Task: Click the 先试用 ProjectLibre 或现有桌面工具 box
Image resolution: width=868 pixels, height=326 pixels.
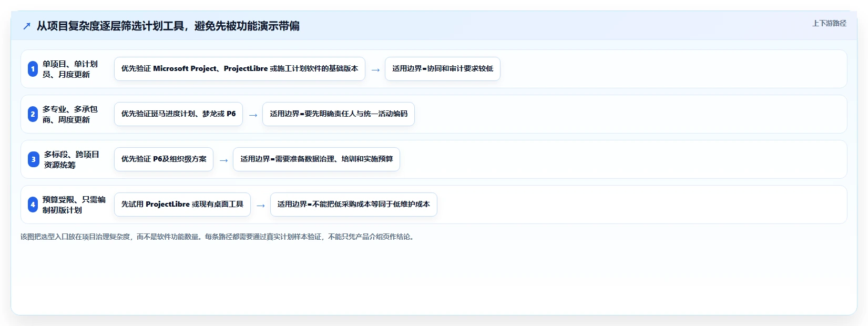Action: pyautogui.click(x=182, y=205)
